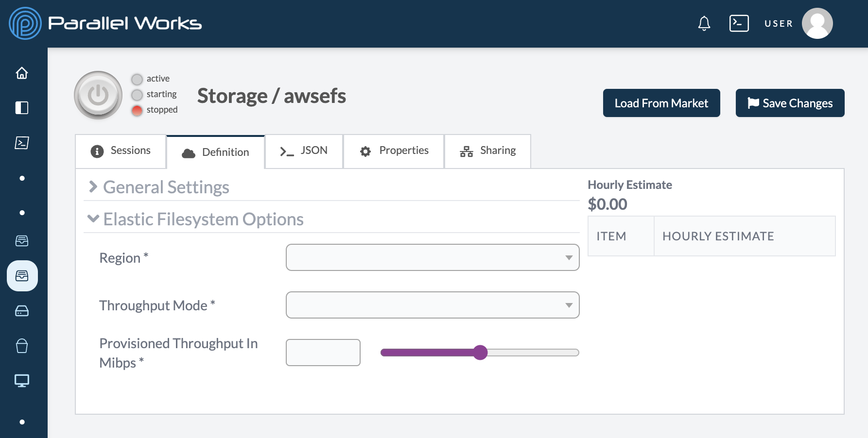The image size is (868, 438).
Task: Switch to the Definition tab
Action: tap(216, 152)
